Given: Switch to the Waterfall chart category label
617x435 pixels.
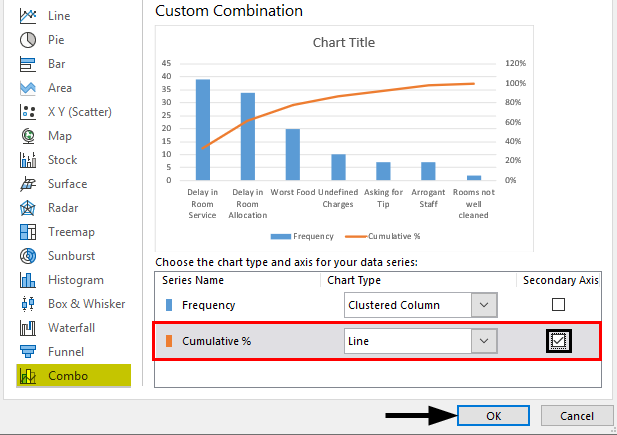Looking at the screenshot, I should coord(72,328).
